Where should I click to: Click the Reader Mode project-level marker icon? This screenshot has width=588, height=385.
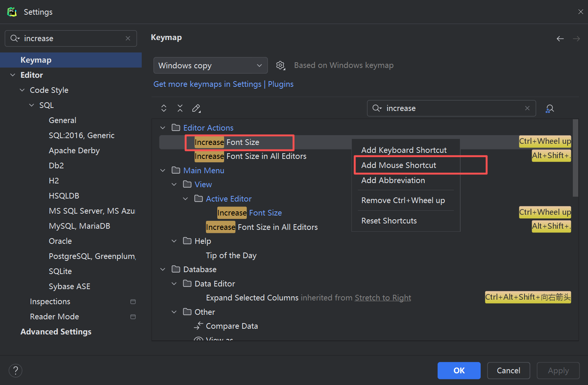133,317
